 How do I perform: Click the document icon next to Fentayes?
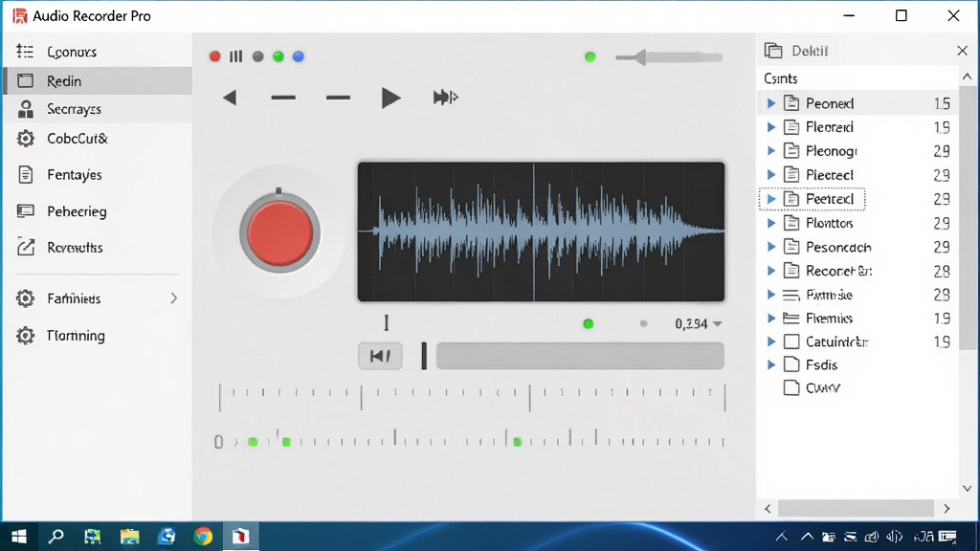(26, 175)
